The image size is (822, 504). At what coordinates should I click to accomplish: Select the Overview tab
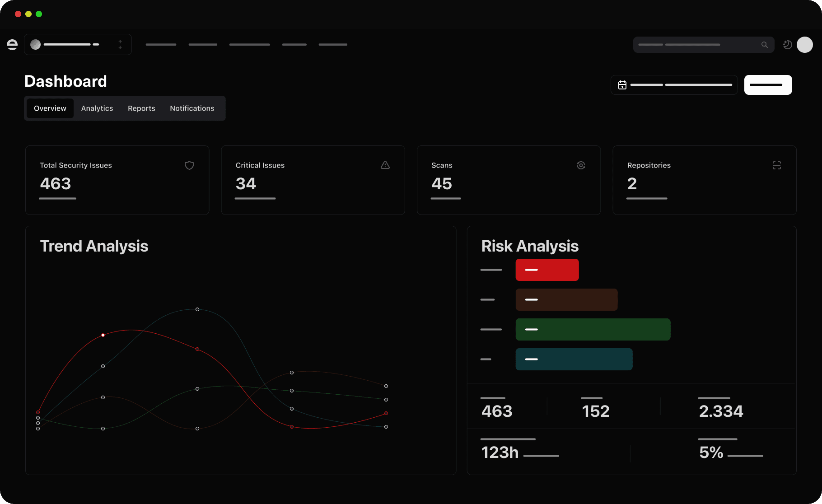(50, 108)
